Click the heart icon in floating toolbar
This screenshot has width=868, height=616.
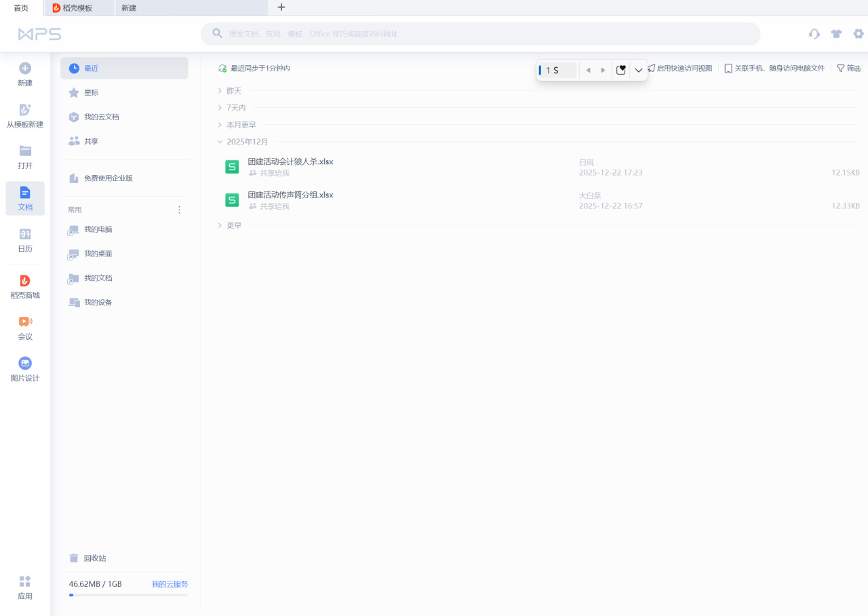620,70
